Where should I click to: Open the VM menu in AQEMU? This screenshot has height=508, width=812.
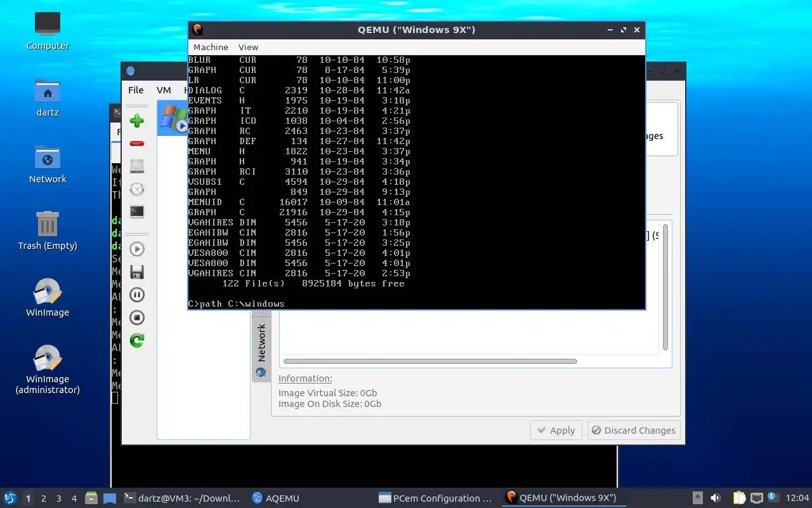[164, 90]
